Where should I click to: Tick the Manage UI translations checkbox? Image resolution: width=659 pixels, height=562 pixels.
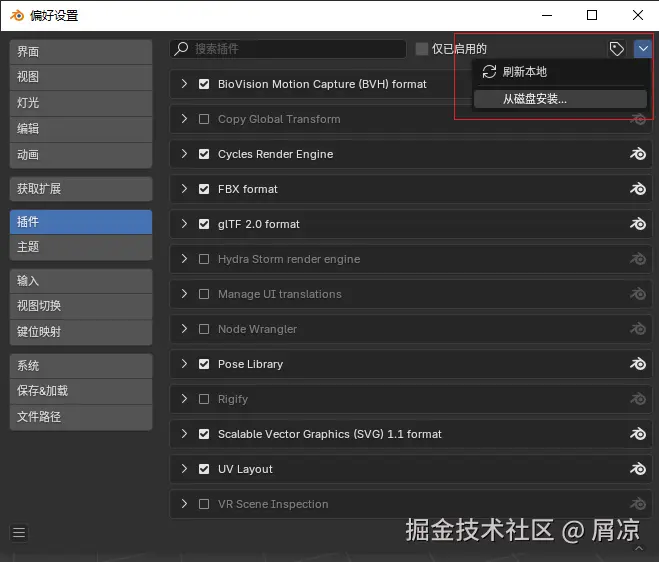click(204, 294)
